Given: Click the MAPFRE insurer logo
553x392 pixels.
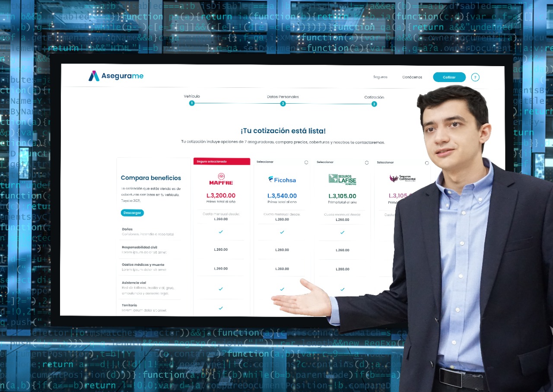Looking at the screenshot, I should click(x=221, y=178).
